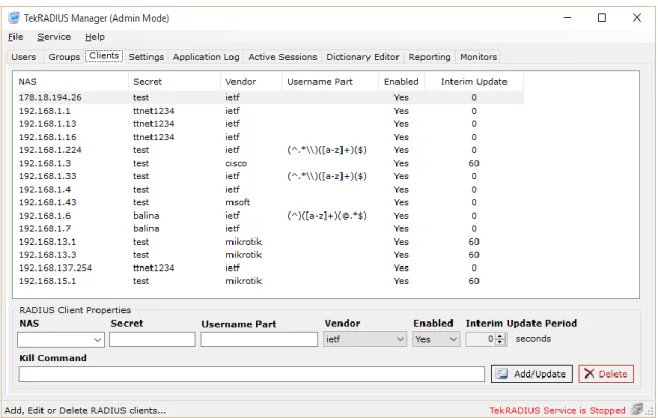Sort by the Vendor column header

coord(251,82)
